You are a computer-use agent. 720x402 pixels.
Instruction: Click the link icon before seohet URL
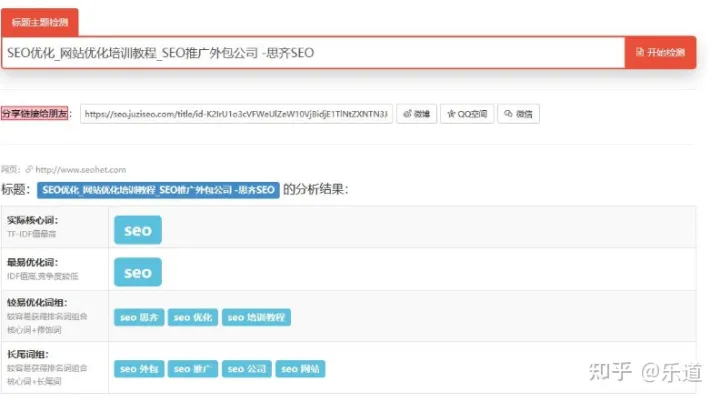(x=29, y=170)
